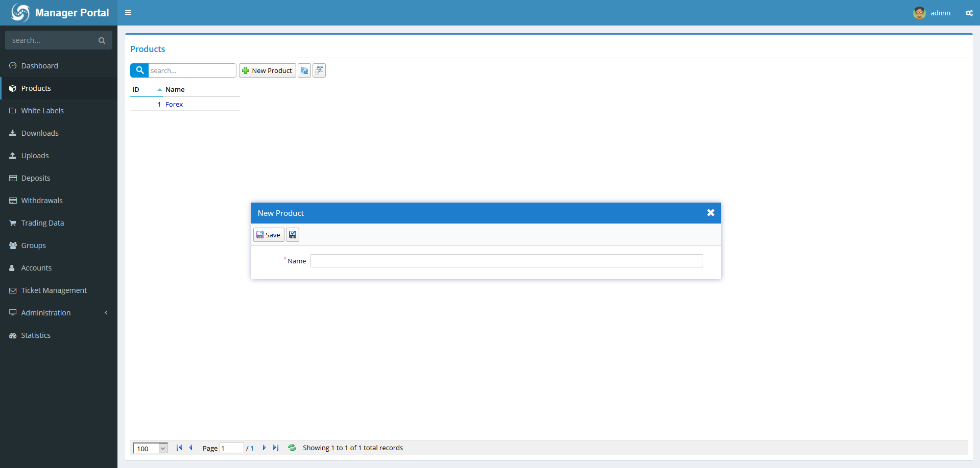The height and width of the screenshot is (468, 980).
Task: Click the previous page arrow
Action: [191, 448]
